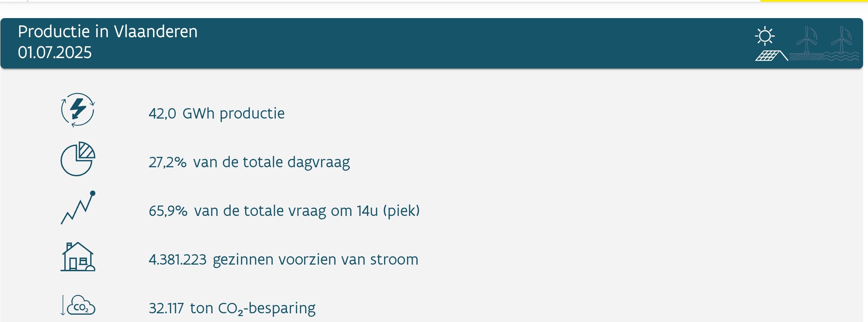Viewport: 868px width, 322px height.
Task: Click the CO2 cloud savings icon
Action: [78, 305]
